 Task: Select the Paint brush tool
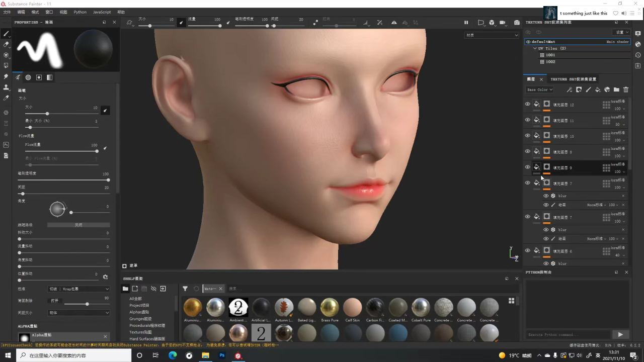(x=6, y=34)
